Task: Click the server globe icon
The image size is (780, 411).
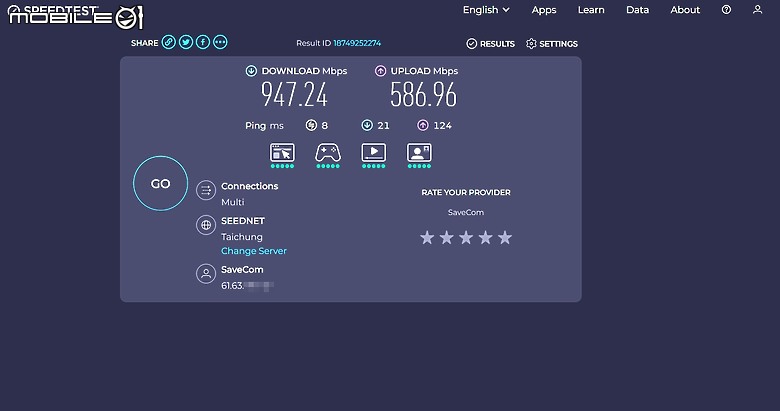Action: click(206, 225)
